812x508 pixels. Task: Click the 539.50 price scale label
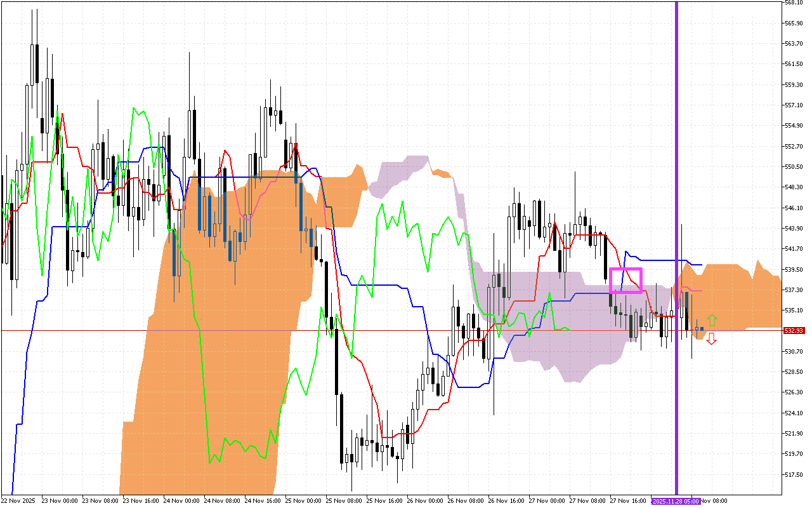pyautogui.click(x=794, y=269)
